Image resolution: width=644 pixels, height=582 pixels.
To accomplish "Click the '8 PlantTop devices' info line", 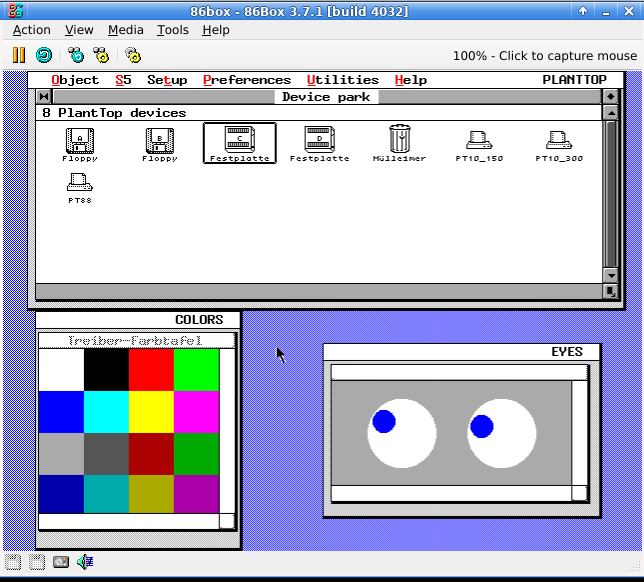I will pyautogui.click(x=319, y=113).
